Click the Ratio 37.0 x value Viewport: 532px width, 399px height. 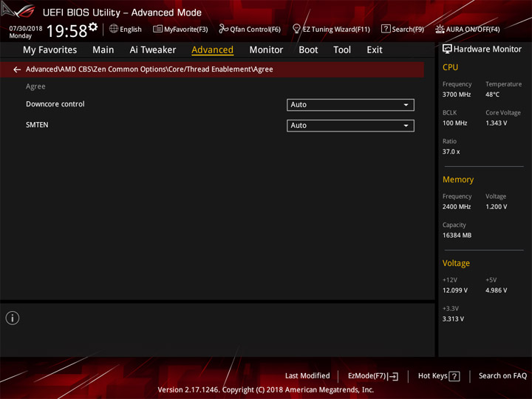click(x=451, y=151)
